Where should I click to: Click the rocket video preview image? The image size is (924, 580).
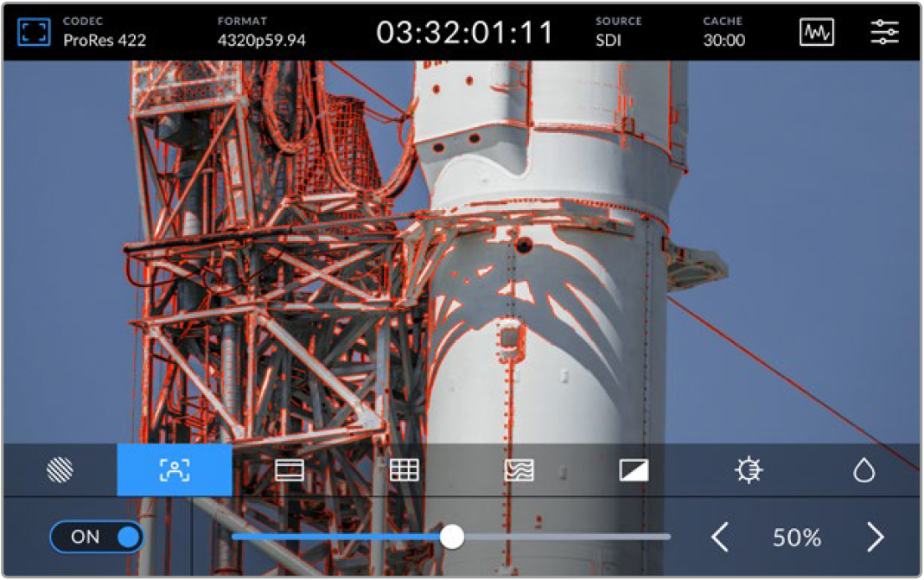462,252
